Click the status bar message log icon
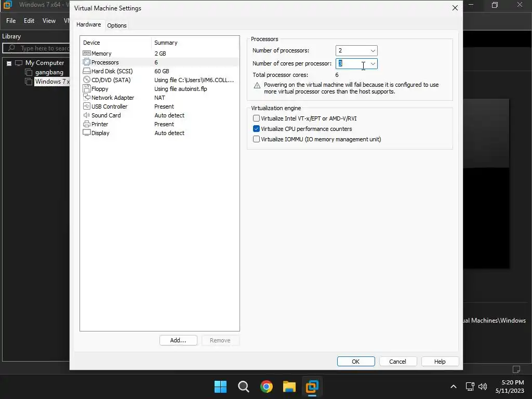Image resolution: width=532 pixels, height=399 pixels. click(516, 369)
